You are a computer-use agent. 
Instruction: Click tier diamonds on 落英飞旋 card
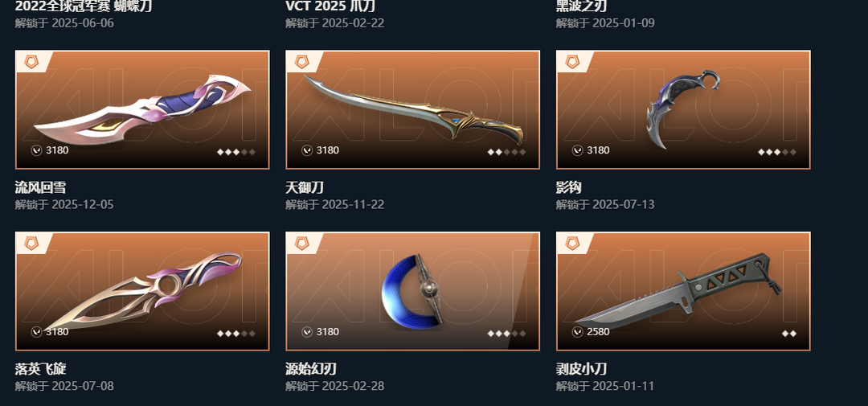(x=236, y=334)
